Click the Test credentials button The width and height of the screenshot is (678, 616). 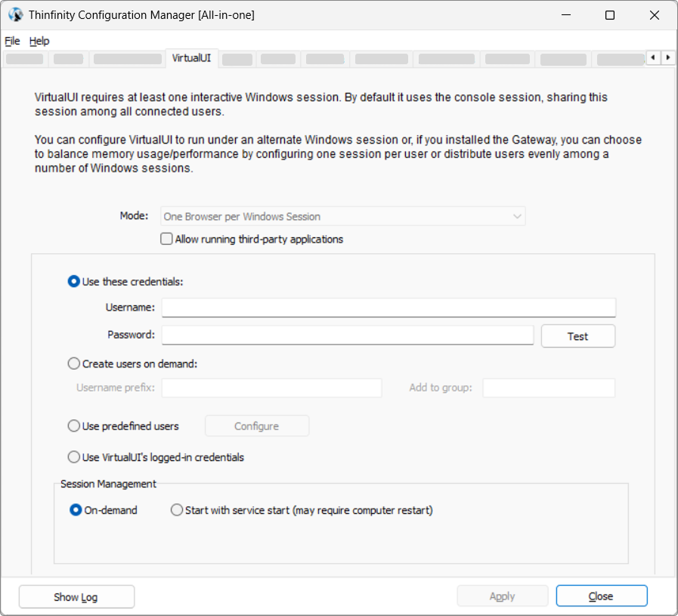click(578, 336)
